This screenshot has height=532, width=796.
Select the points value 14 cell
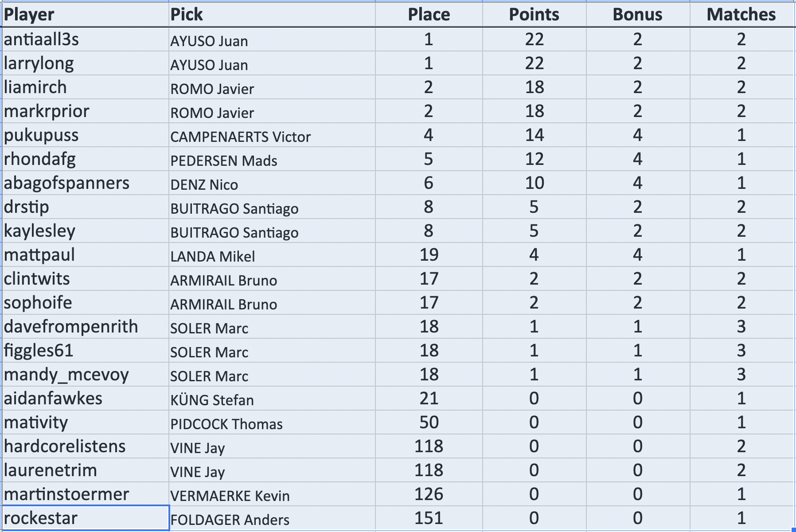click(534, 135)
